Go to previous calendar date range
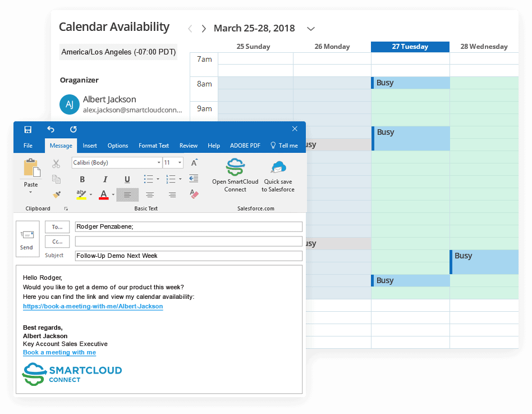 pos(190,29)
